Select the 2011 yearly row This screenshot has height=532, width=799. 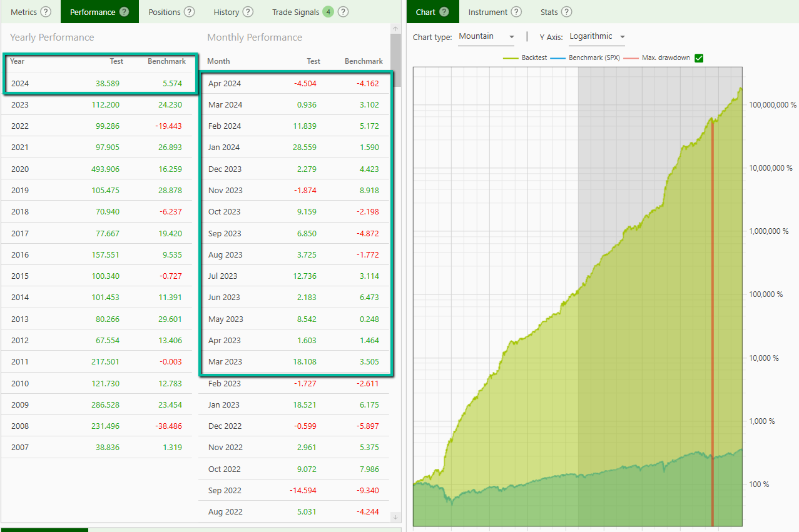[97, 361]
